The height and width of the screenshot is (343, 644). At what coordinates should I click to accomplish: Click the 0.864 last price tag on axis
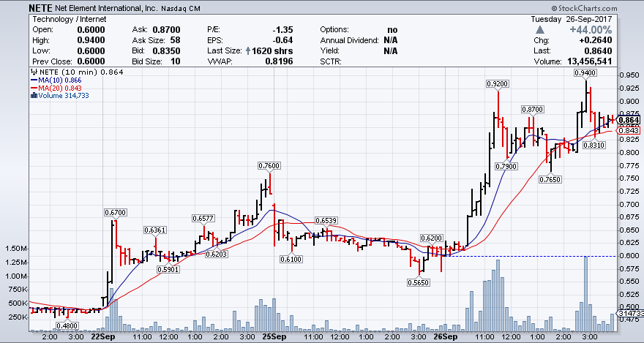click(629, 120)
